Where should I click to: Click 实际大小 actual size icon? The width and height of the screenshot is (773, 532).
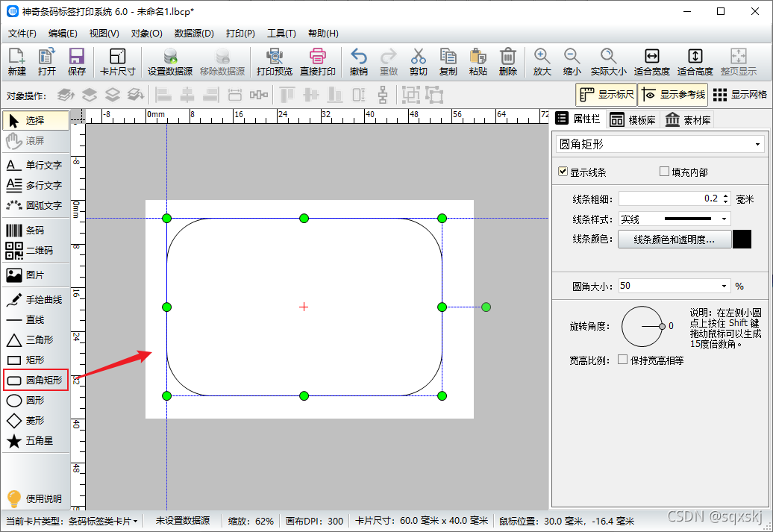[x=608, y=62]
